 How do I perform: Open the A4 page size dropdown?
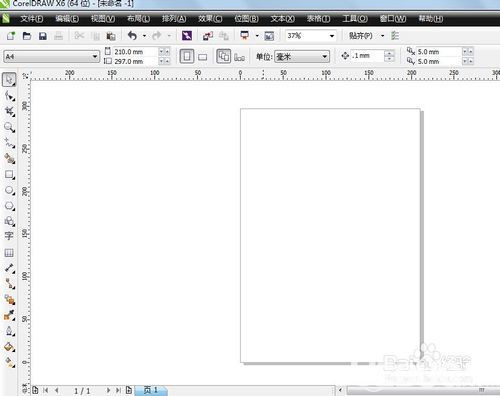click(x=95, y=57)
